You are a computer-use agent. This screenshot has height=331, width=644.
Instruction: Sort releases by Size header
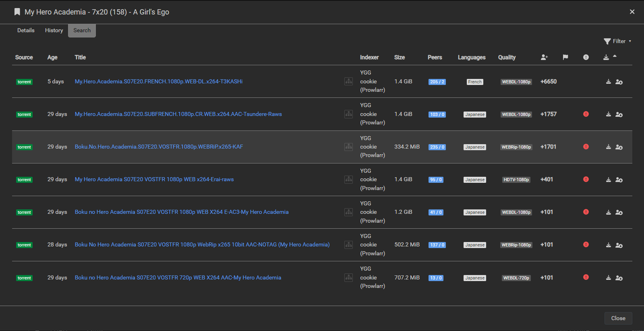click(x=399, y=57)
